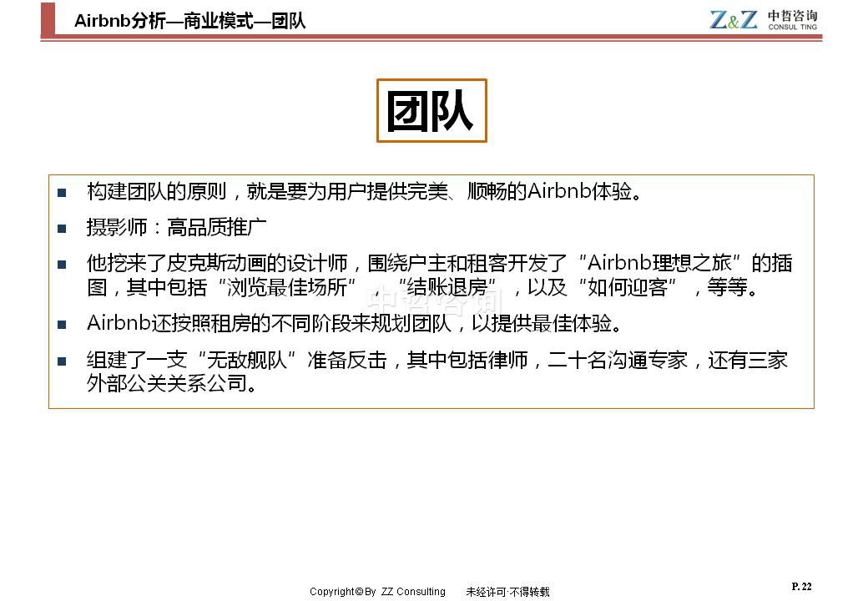868x601 pixels.
Task: Click the line starting "他挖来了皮克斯动画的设计师"
Action: [x=440, y=264]
